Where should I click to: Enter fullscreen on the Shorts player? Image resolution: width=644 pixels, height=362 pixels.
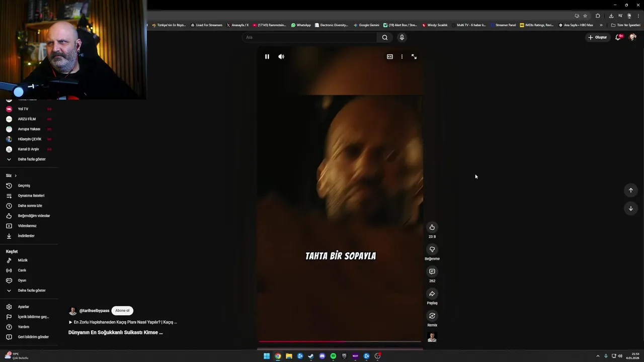(x=414, y=57)
